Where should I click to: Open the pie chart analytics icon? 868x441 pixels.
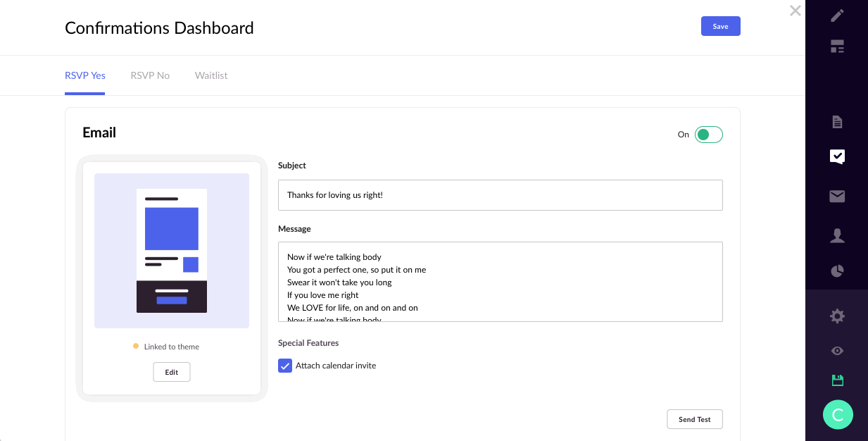tap(837, 271)
